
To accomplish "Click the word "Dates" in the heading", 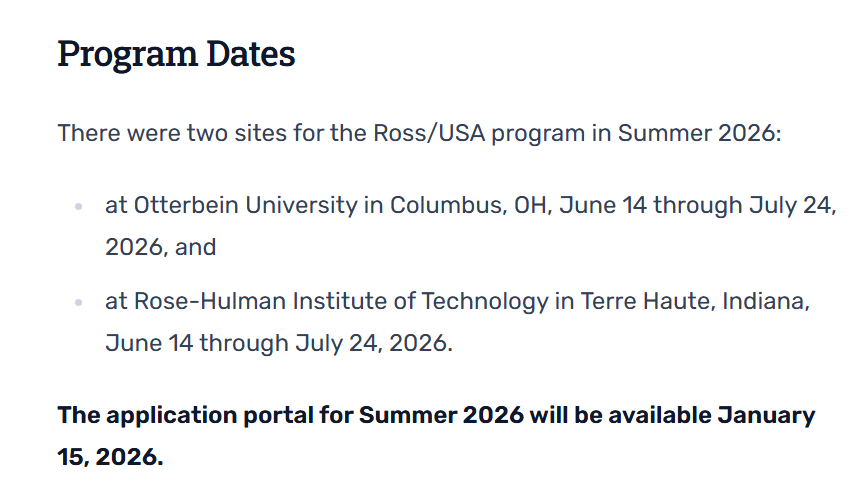I will (x=250, y=54).
